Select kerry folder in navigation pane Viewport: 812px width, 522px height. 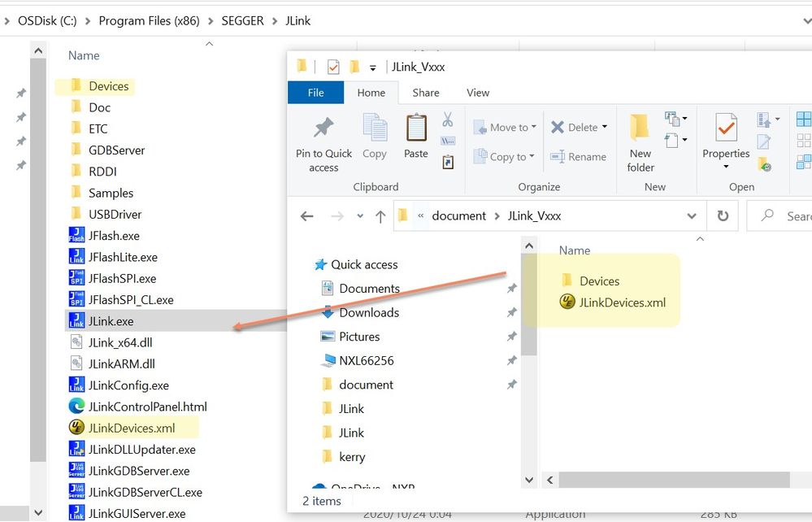tap(345, 457)
